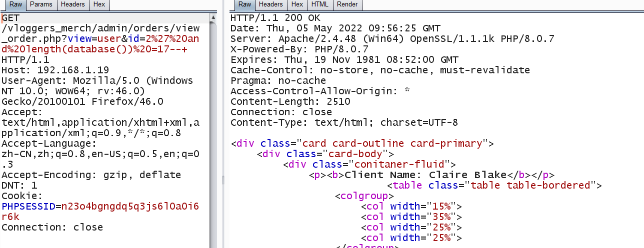The height and width of the screenshot is (248, 644).
Task: Click the 'User-Agent: Mozilla/5.0' request header line
Action: tap(97, 80)
